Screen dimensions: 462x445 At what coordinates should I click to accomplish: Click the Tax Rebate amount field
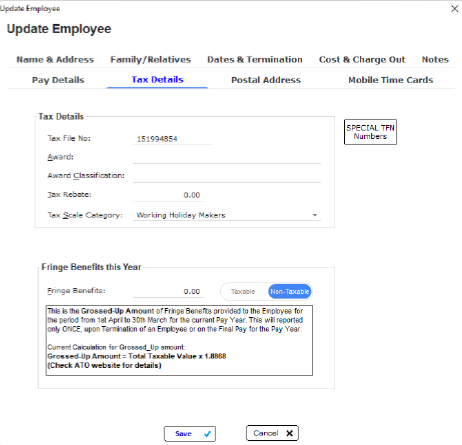168,195
